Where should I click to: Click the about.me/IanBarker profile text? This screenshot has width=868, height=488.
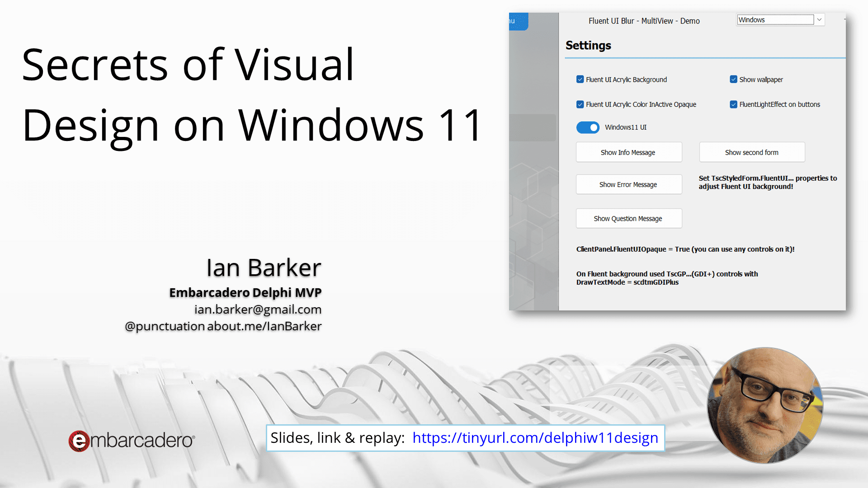click(x=264, y=326)
